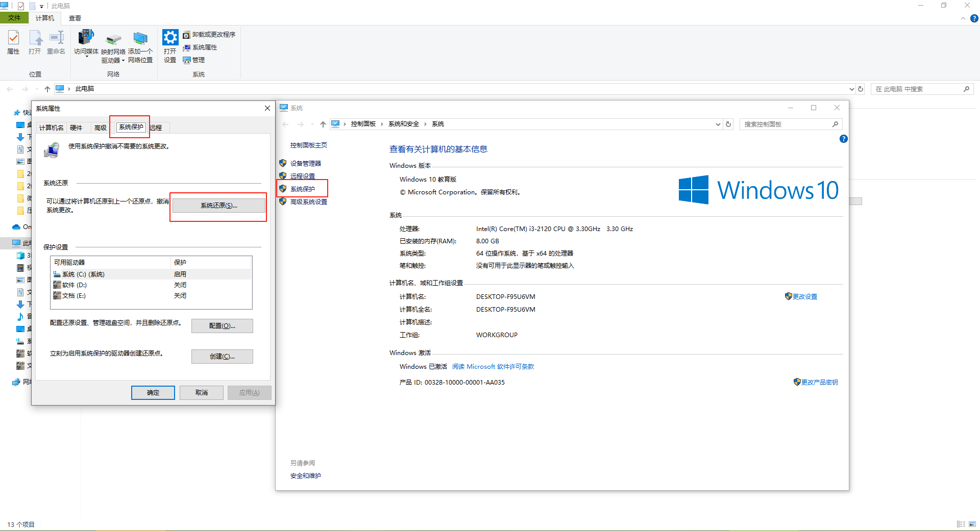Open the quick access toolbar customize dropdown

pos(41,7)
